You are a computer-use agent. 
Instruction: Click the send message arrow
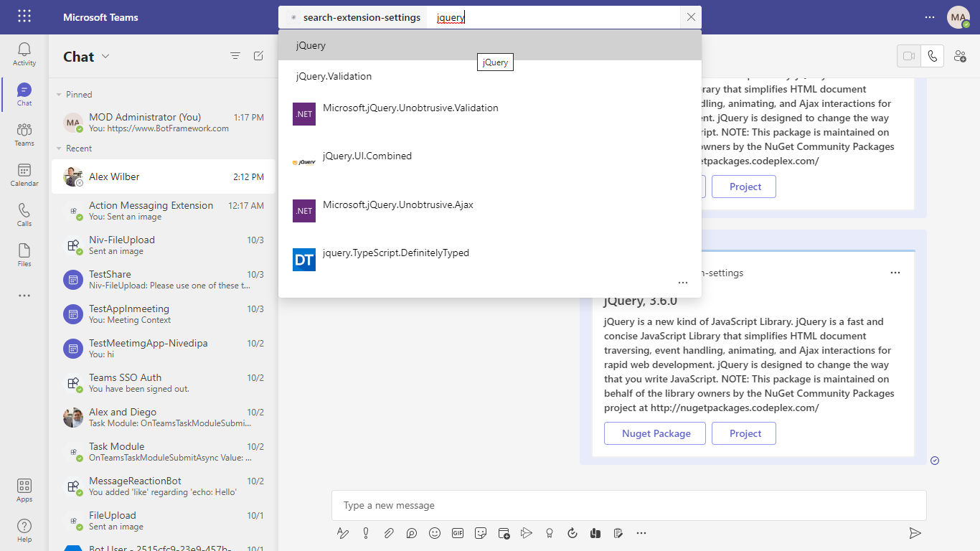point(915,533)
